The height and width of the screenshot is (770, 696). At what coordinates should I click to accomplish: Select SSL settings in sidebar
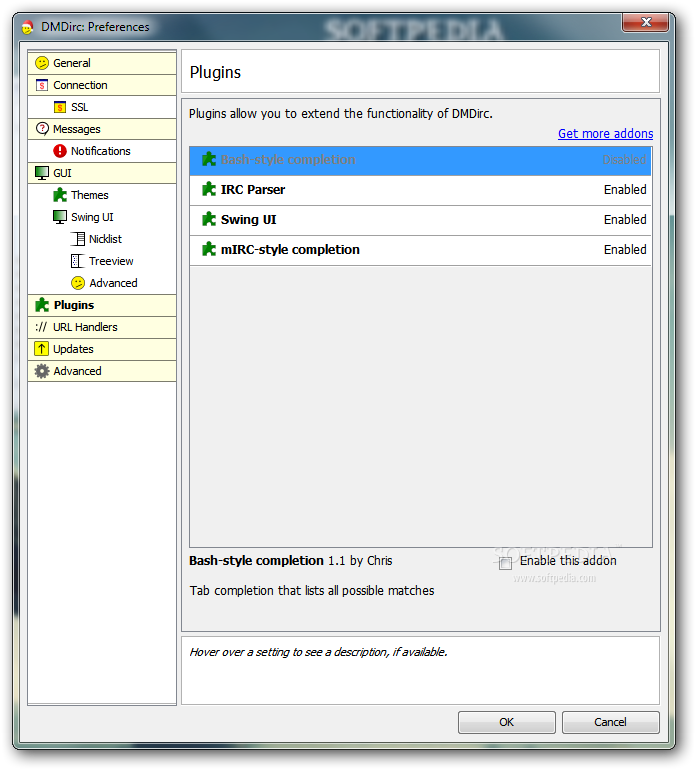coord(102,107)
